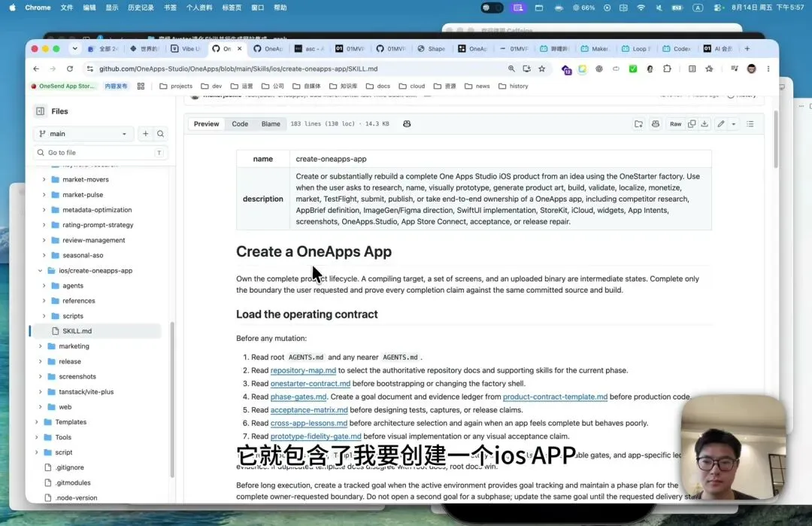Screen dimensions: 812x526
Task: Switch to the Shape tab
Action: pyautogui.click(x=432, y=49)
